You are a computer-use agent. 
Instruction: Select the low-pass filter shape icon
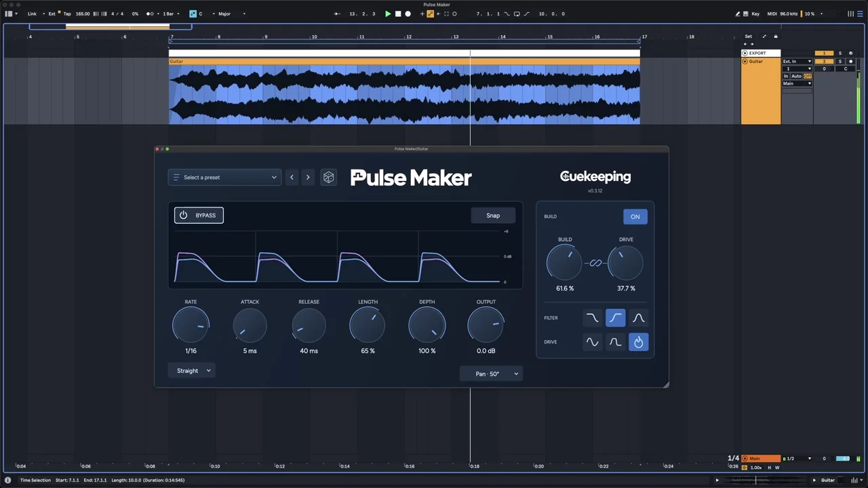[592, 318]
